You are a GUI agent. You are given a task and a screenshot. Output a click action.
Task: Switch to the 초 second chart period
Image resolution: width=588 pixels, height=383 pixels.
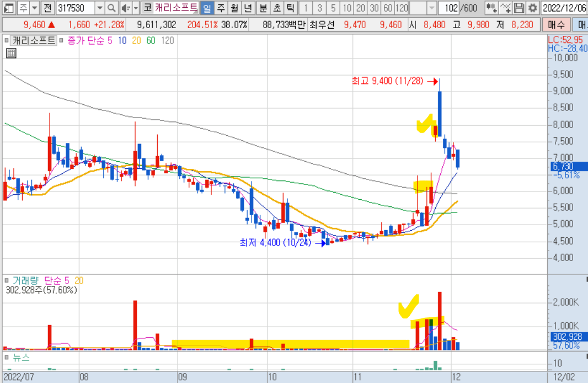[x=277, y=8]
